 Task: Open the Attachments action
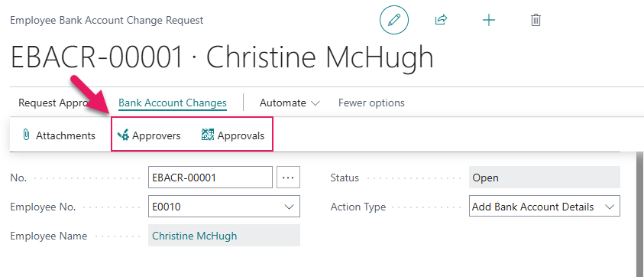pyautogui.click(x=58, y=135)
